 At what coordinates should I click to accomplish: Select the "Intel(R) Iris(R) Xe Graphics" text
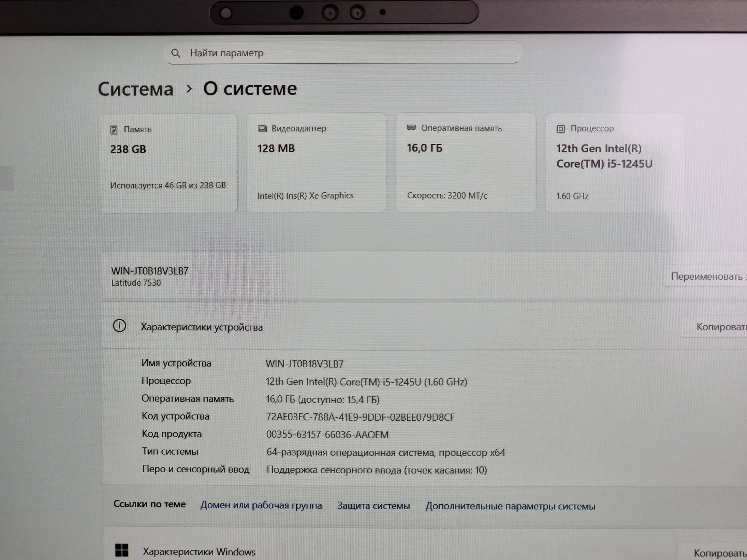[x=306, y=196]
